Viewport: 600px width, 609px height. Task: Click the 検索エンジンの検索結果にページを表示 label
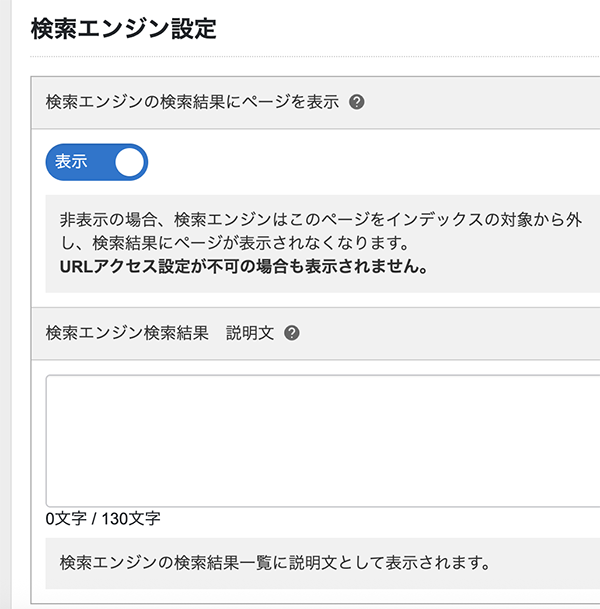192,102
